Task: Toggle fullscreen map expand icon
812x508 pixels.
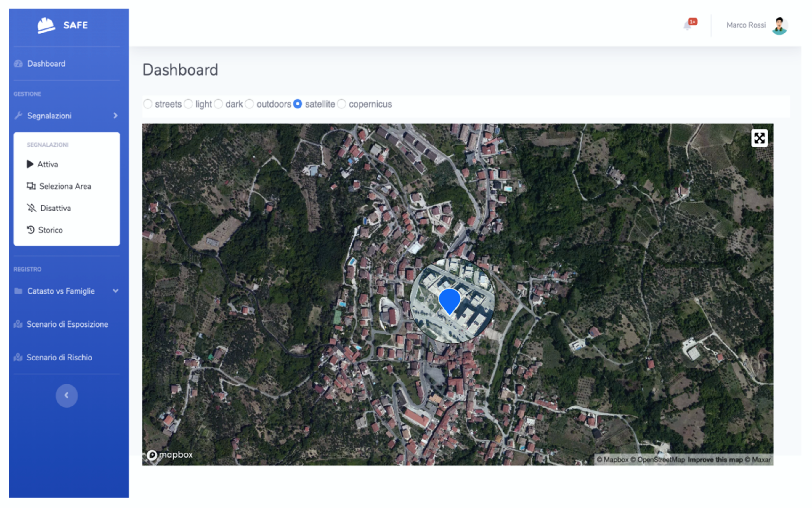Action: [759, 138]
